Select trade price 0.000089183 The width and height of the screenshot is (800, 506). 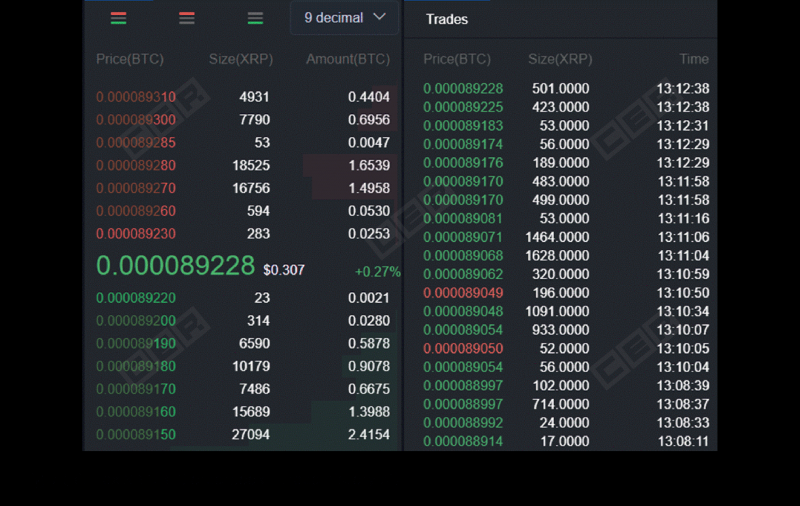tap(463, 126)
